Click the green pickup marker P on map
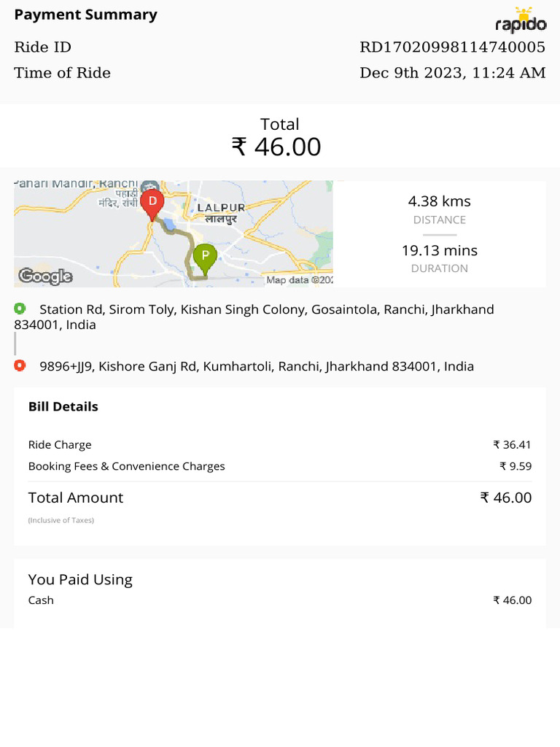 (x=205, y=257)
